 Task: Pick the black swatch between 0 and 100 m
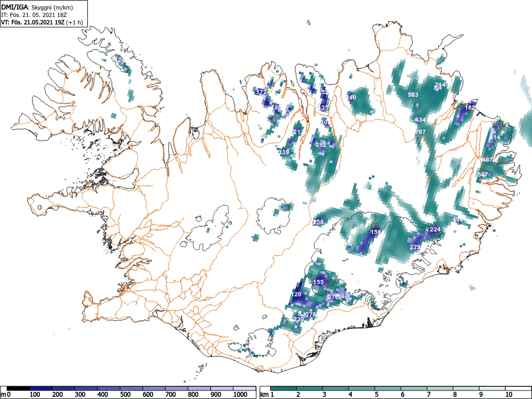coord(18,388)
